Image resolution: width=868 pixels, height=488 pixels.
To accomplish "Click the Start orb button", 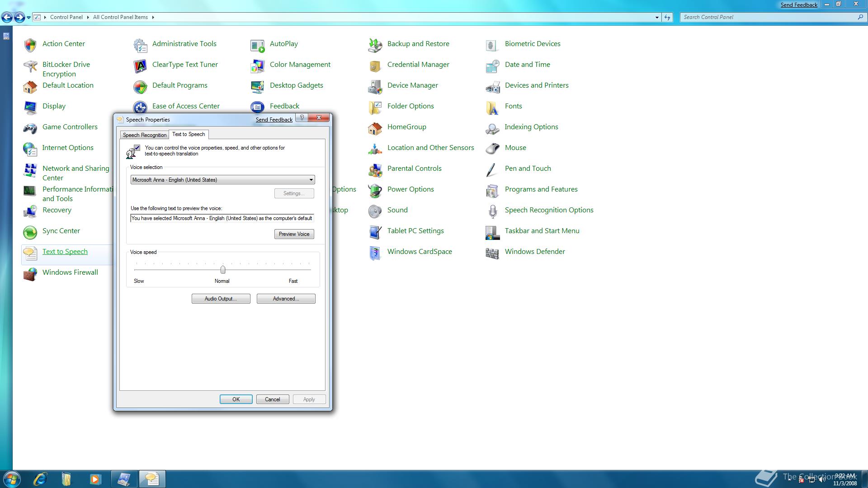I will coord(12,479).
